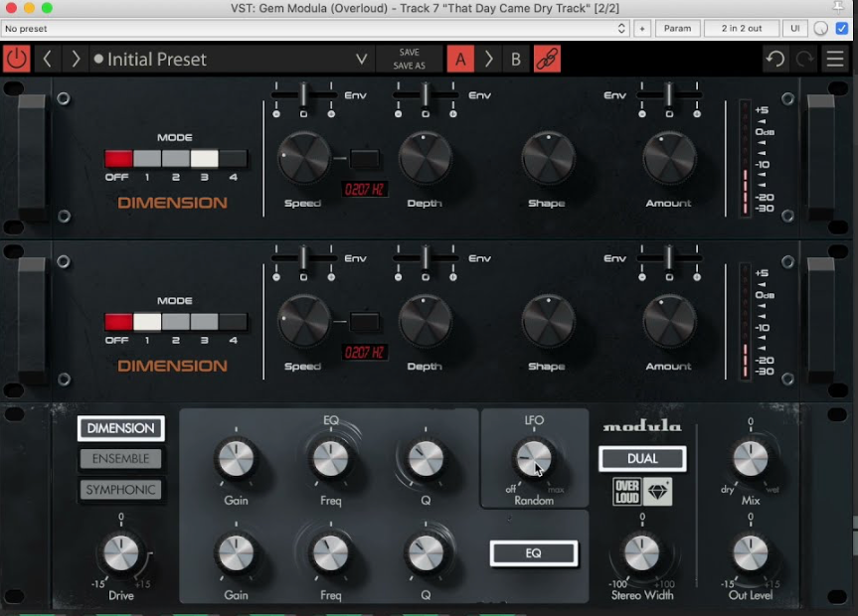Image resolution: width=858 pixels, height=616 pixels.
Task: Toggle top unit speed sync button
Action: click(365, 159)
